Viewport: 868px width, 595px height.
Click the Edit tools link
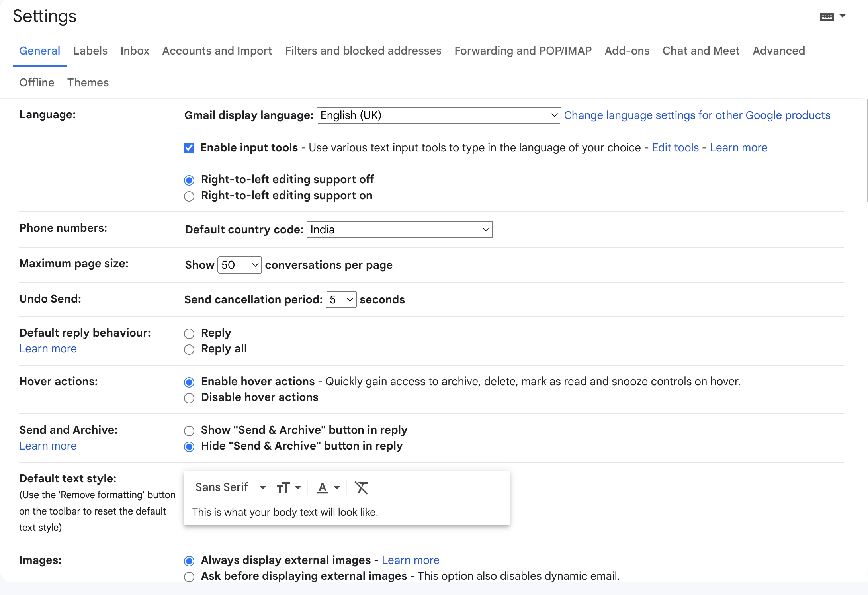pos(675,148)
